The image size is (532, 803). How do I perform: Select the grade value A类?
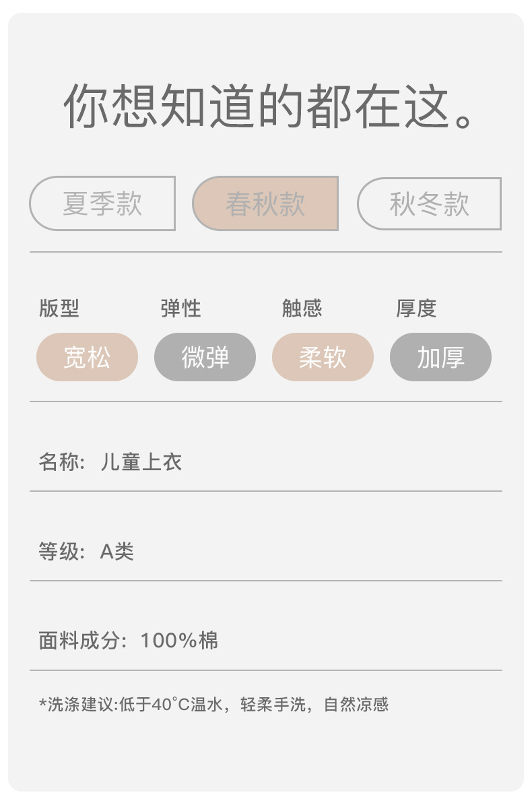pos(117,552)
